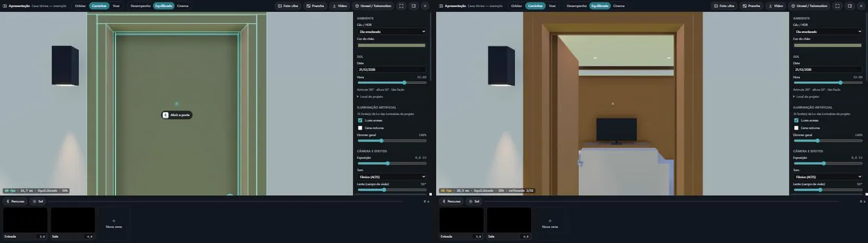The height and width of the screenshot is (243, 868).
Task: Select Caminhar mode in right window
Action: point(535,6)
